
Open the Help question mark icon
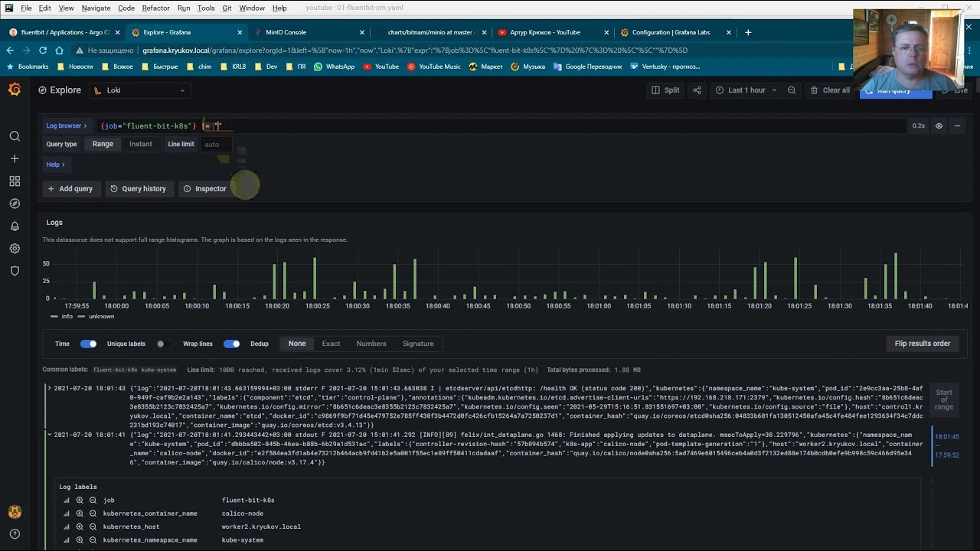[15, 534]
